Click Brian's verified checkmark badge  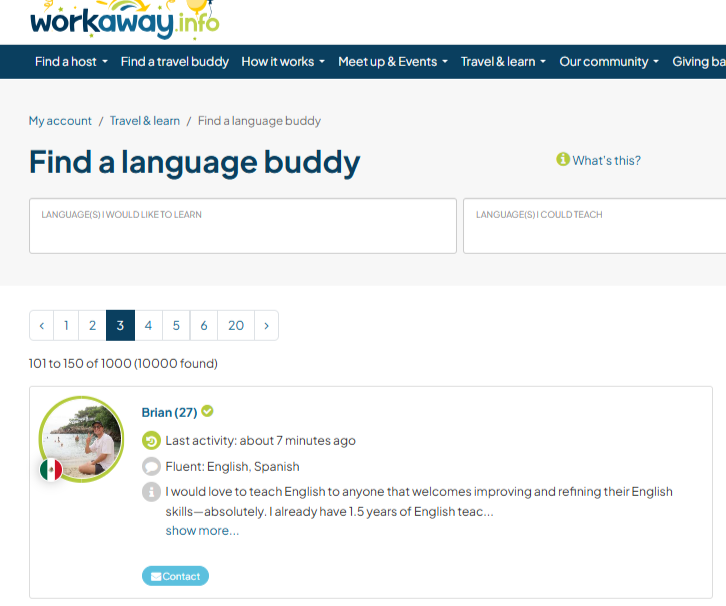(x=207, y=411)
